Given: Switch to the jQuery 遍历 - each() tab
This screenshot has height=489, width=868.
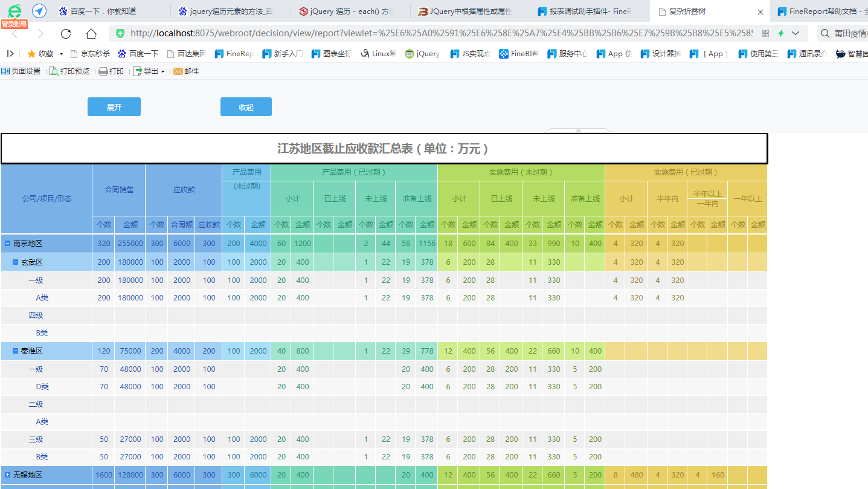Looking at the screenshot, I should (x=350, y=11).
